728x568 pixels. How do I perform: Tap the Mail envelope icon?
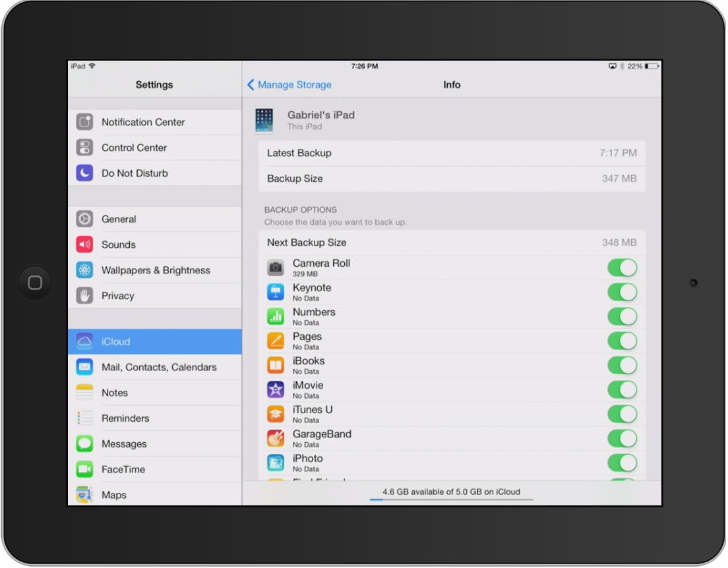point(84,367)
